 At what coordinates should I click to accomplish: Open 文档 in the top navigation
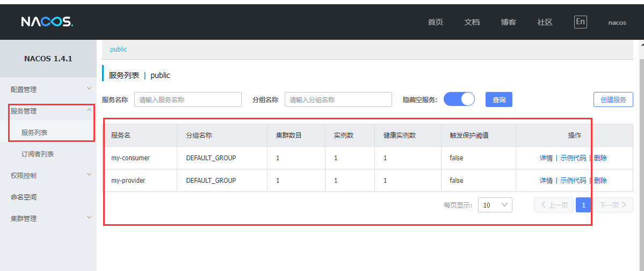pos(472,22)
